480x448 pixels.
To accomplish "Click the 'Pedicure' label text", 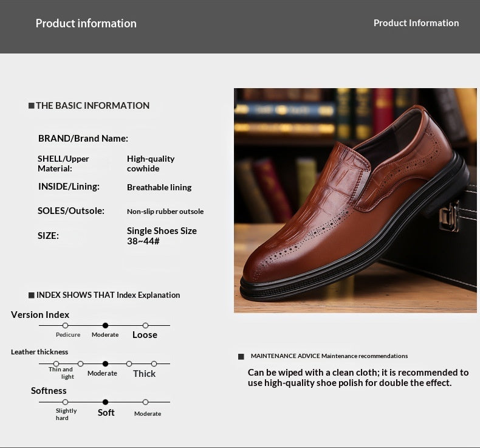I will point(68,335).
